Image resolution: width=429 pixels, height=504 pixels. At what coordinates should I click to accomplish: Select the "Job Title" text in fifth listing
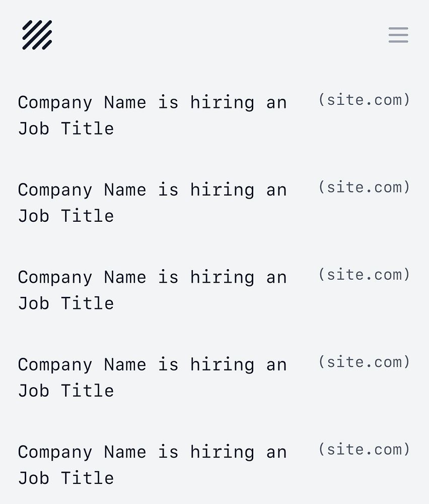pyautogui.click(x=66, y=478)
